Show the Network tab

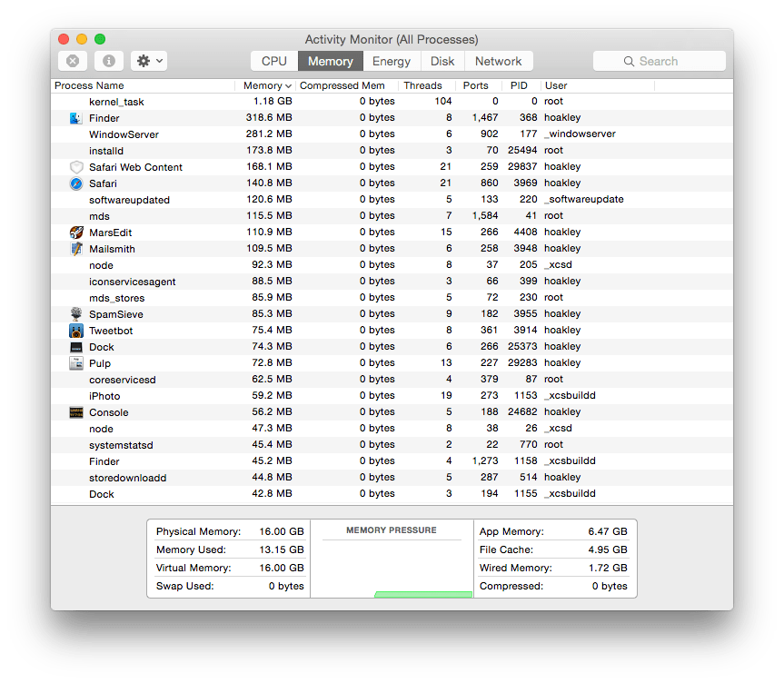[x=498, y=61]
